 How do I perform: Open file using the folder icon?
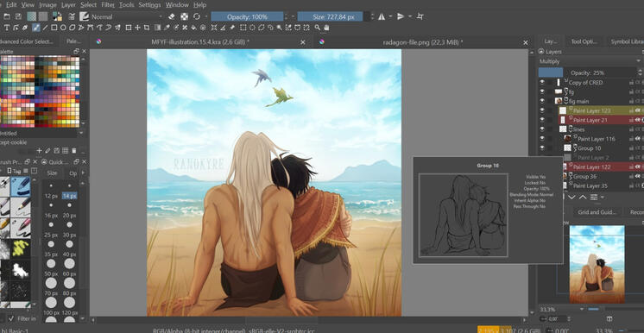click(7, 16)
